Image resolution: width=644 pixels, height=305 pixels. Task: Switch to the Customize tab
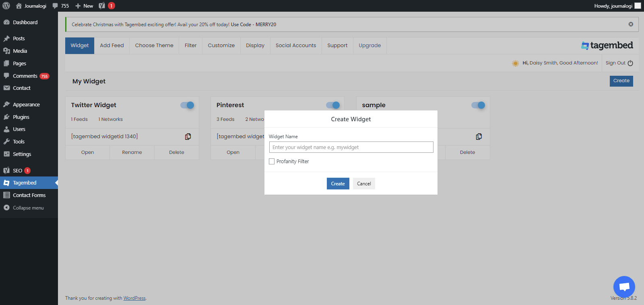[x=221, y=46]
